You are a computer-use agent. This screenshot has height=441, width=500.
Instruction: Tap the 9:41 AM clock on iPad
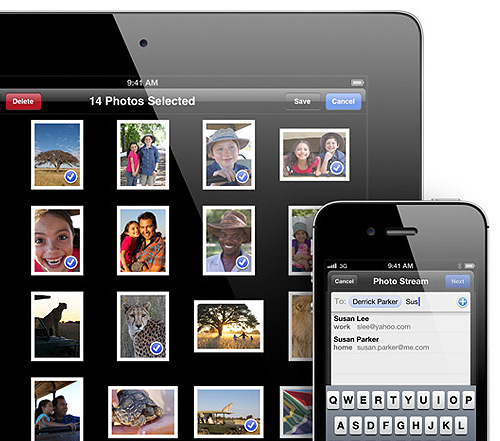[142, 83]
